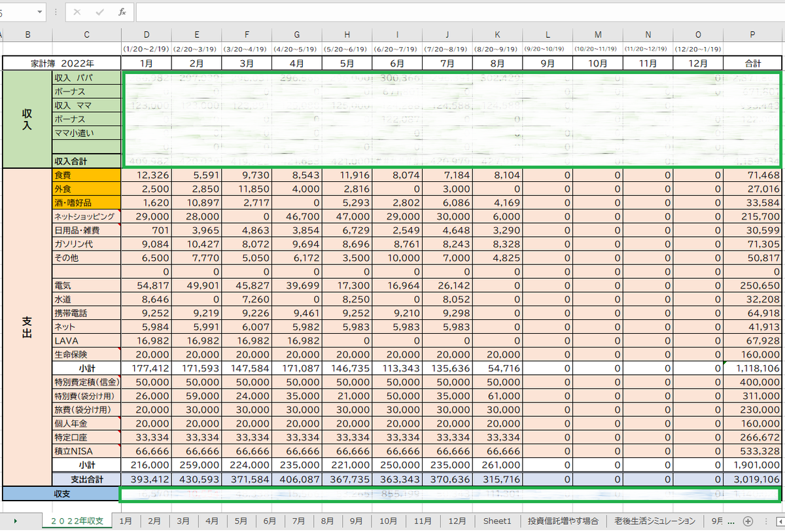Click the (1/20～2/19) period header
785x532 pixels.
point(146,49)
